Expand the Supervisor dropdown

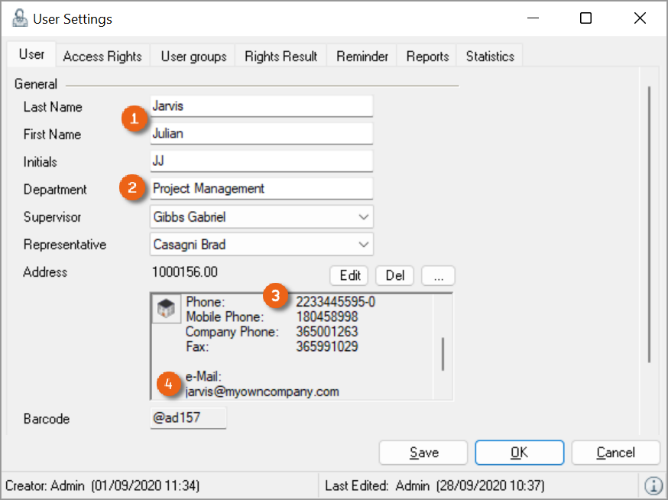pos(362,217)
